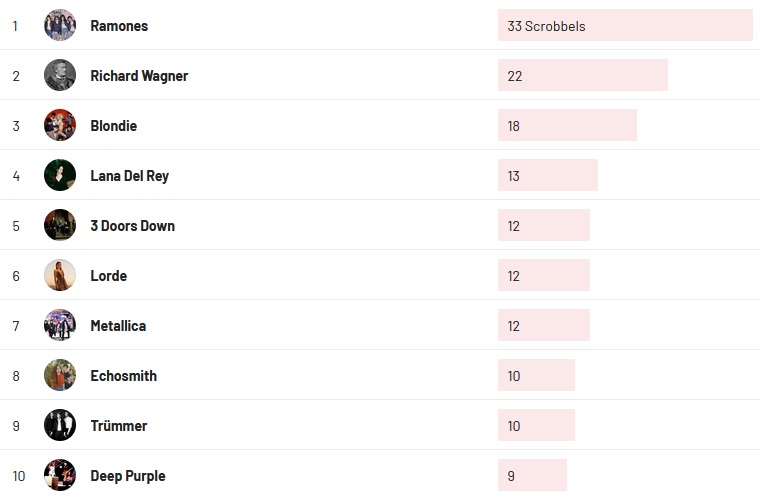
Task: Select Lana Del Rey's avatar
Action: click(60, 175)
